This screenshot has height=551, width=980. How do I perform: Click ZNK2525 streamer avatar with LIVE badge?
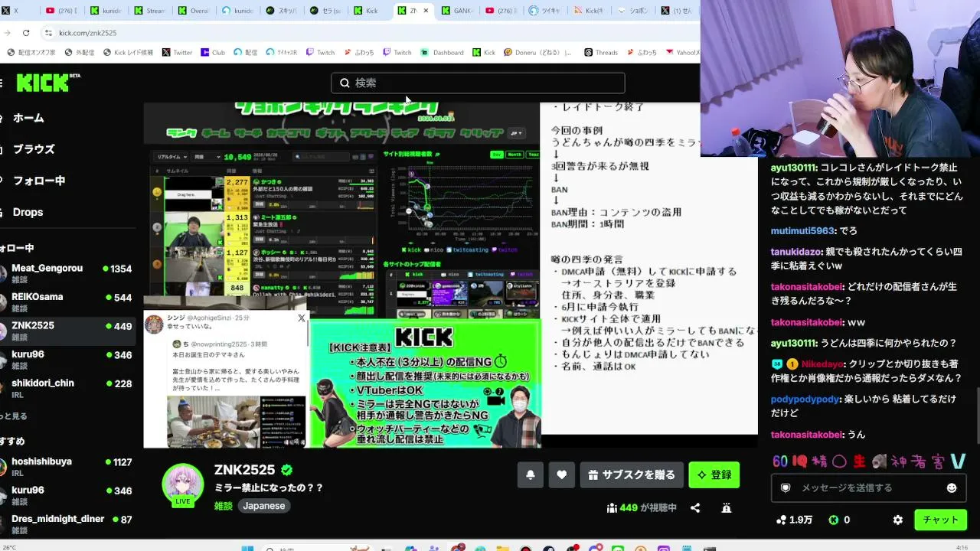tap(183, 484)
